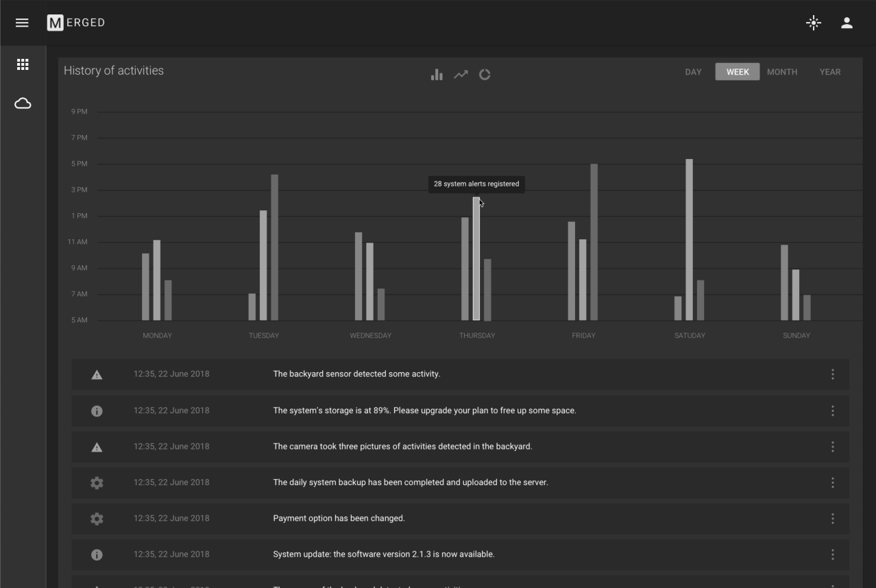Open the system update 2.1.3 notification
The image size is (876, 588).
coord(383,554)
